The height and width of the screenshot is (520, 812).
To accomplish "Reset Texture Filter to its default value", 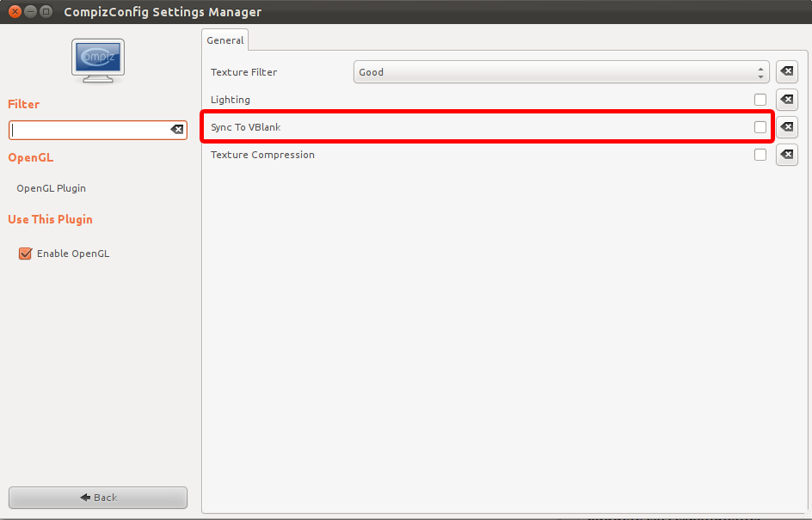I will tap(786, 72).
